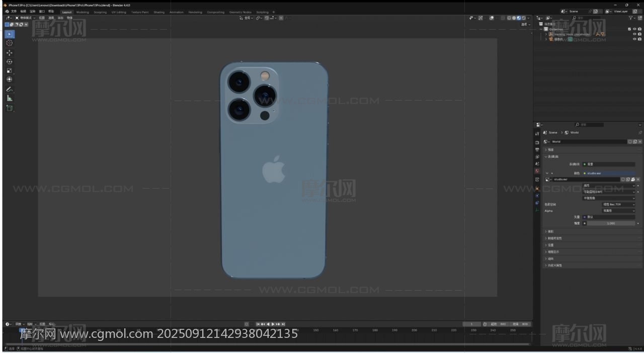Hide Collection in viewport with eye icon
644x353 pixels.
[634, 29]
